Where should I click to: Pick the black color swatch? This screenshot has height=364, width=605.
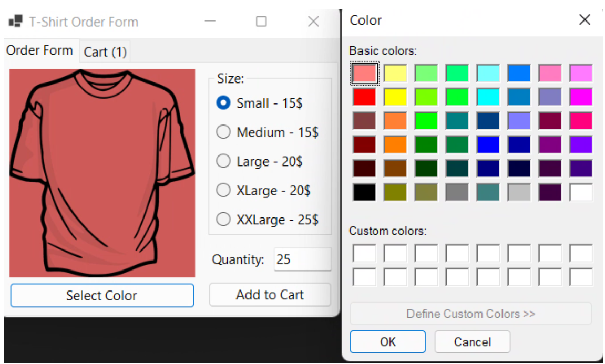(364, 193)
